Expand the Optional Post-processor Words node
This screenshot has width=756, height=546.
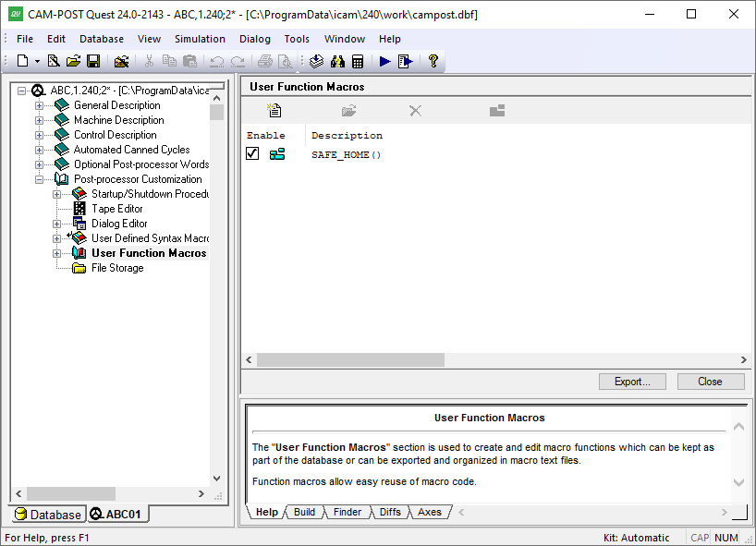(40, 164)
